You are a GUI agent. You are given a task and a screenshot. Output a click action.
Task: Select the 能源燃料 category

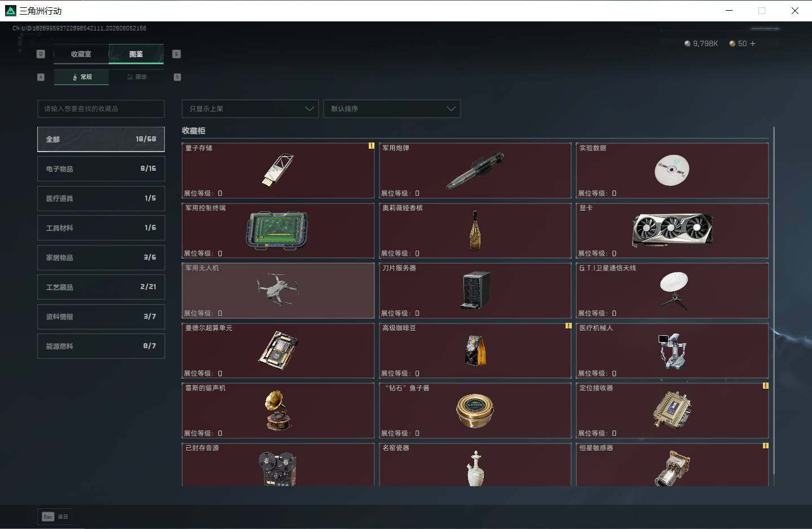click(x=101, y=346)
